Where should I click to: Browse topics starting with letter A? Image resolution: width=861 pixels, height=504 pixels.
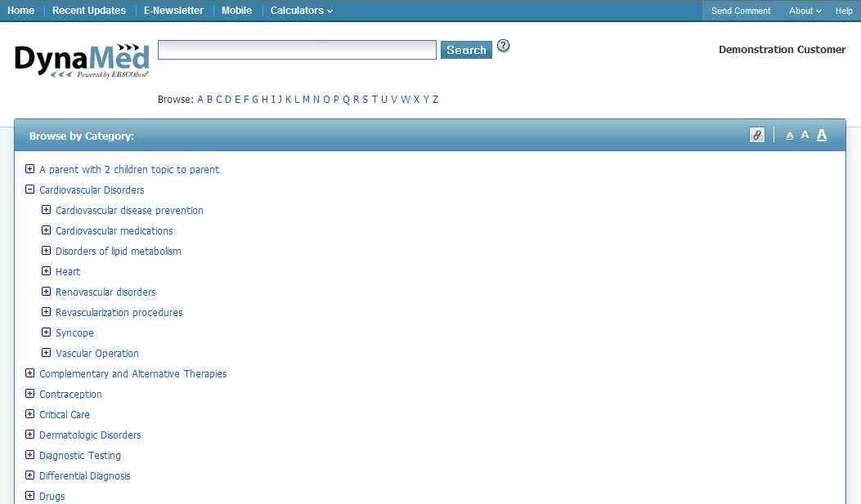(x=200, y=100)
